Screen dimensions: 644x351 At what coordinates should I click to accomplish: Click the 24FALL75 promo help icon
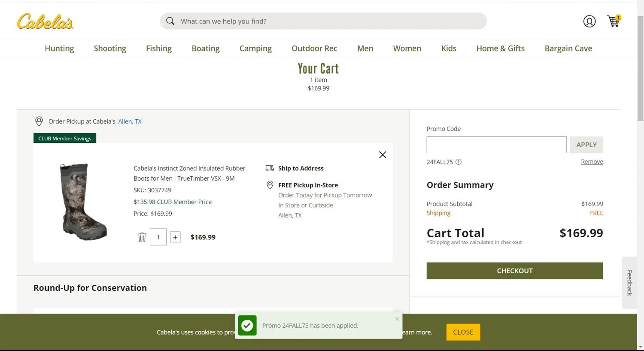point(459,162)
